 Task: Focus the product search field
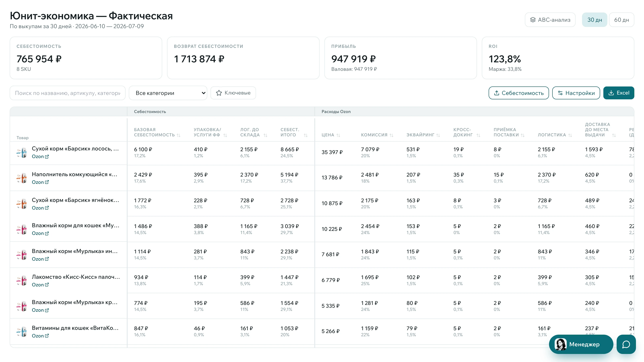coord(67,93)
